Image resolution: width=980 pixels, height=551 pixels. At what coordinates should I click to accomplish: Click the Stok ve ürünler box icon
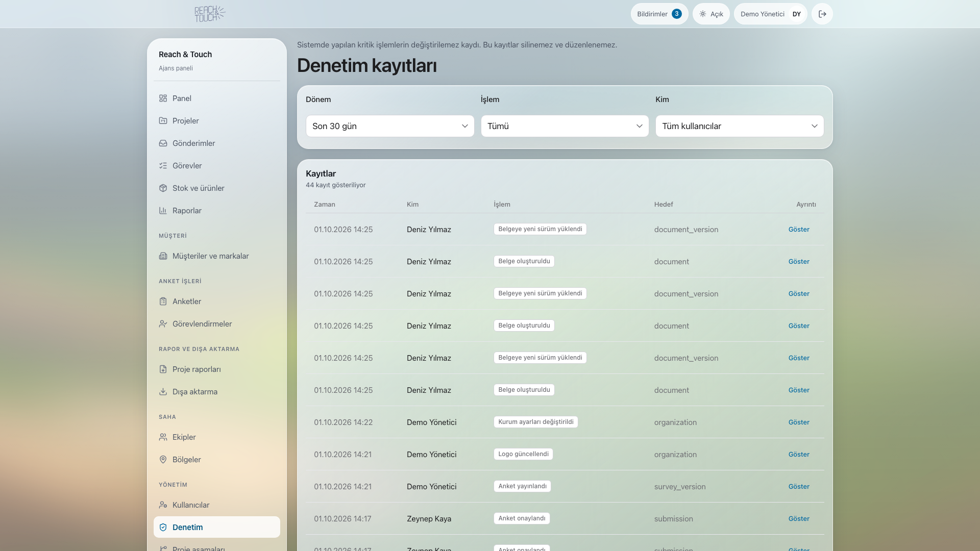coord(163,188)
